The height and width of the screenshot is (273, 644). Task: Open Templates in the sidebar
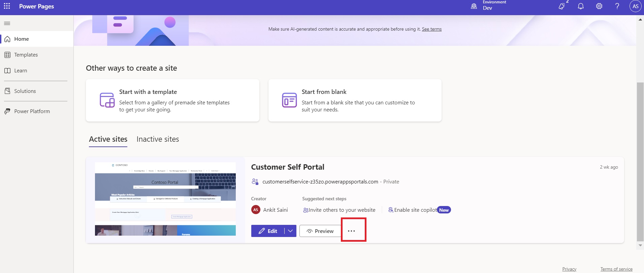coord(26,55)
